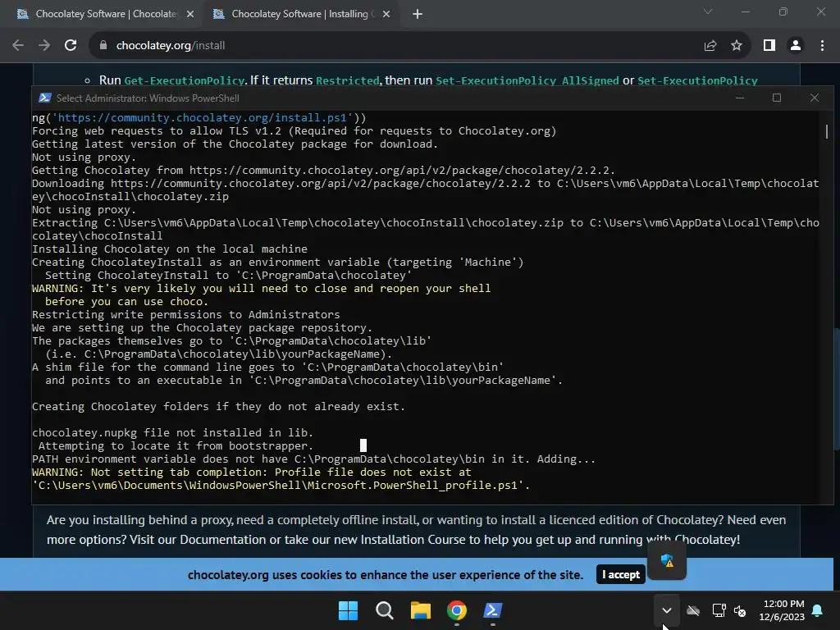840x630 pixels.
Task: Click the install.ps1 URL in PowerShell
Action: pos(205,118)
